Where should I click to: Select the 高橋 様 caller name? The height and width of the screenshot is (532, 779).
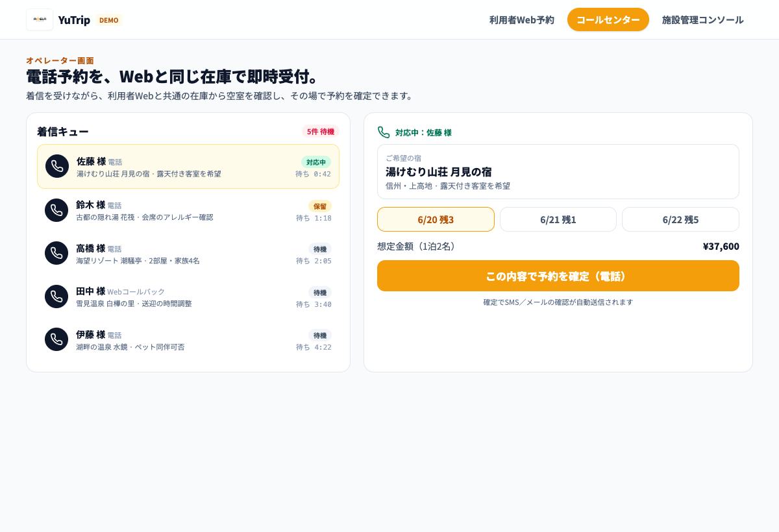pyautogui.click(x=90, y=248)
